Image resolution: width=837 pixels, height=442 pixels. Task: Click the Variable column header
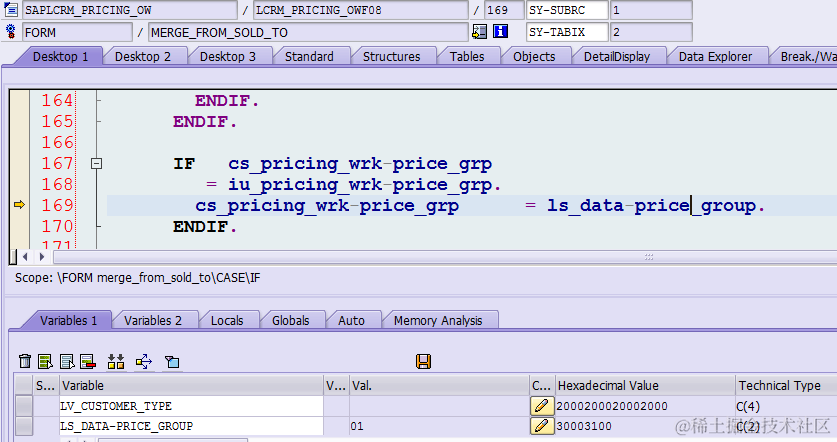(191, 385)
